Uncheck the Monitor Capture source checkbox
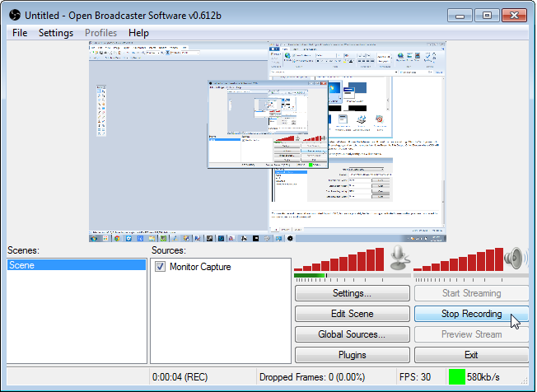Viewport: 537px width, 392px height. tap(160, 266)
